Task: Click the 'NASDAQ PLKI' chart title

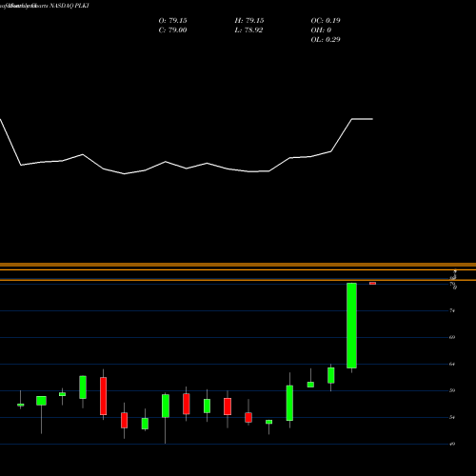Action: click(x=69, y=6)
